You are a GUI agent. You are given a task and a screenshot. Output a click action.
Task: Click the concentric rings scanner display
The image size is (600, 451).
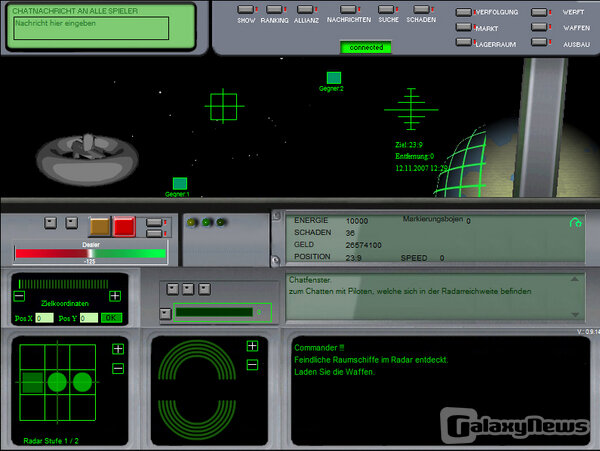point(197,390)
